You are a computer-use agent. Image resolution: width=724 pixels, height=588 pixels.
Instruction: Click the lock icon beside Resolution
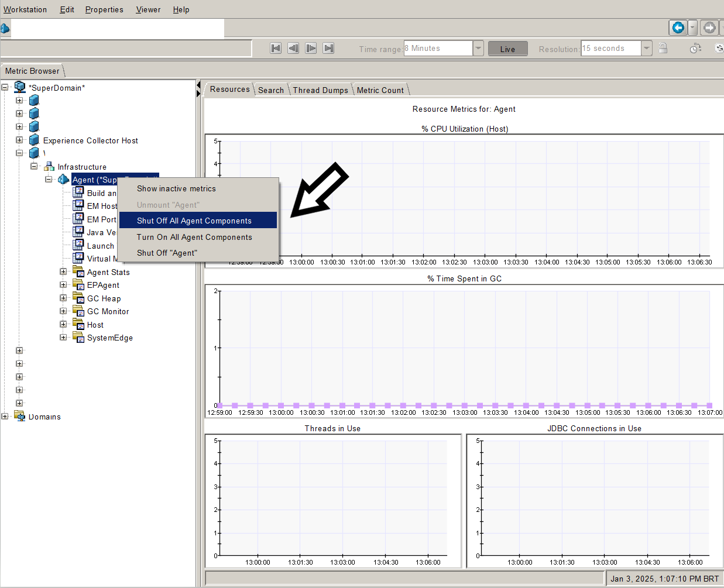[663, 48]
